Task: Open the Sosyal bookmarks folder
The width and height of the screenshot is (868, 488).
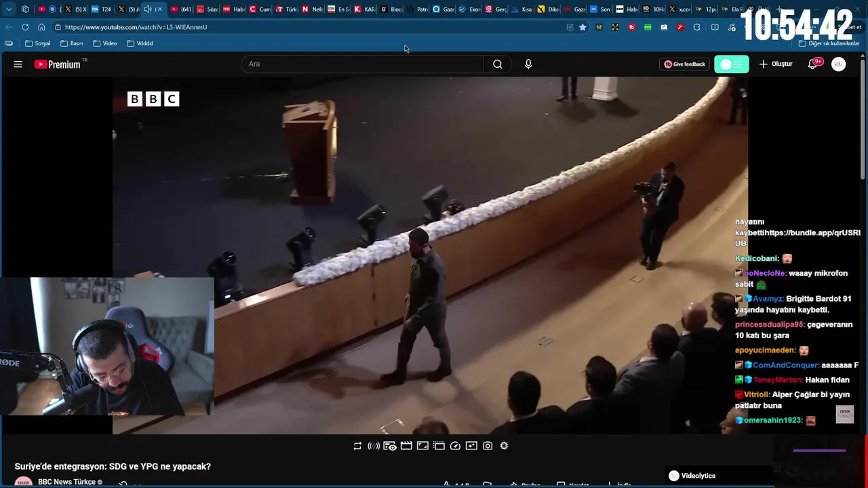Action: coord(37,43)
